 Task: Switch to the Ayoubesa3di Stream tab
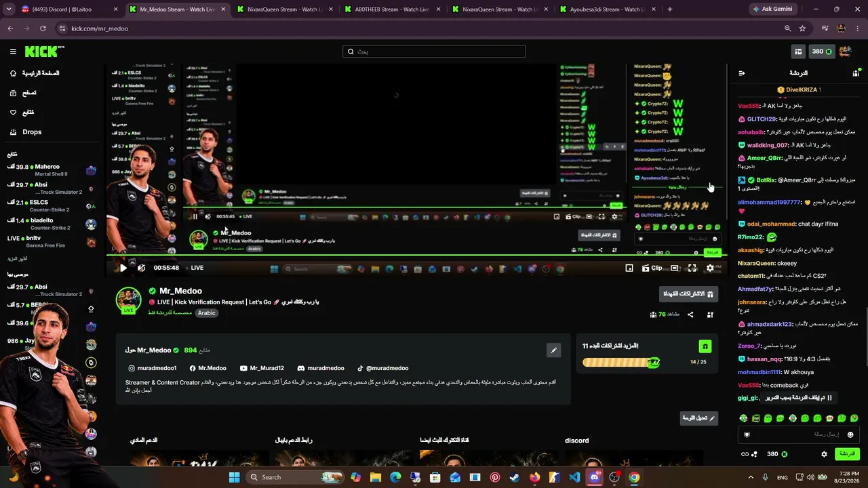click(608, 9)
